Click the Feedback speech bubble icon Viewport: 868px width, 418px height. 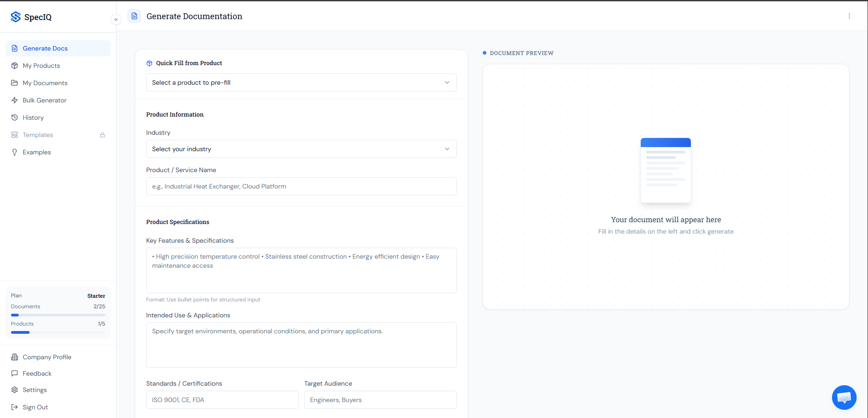(15, 373)
